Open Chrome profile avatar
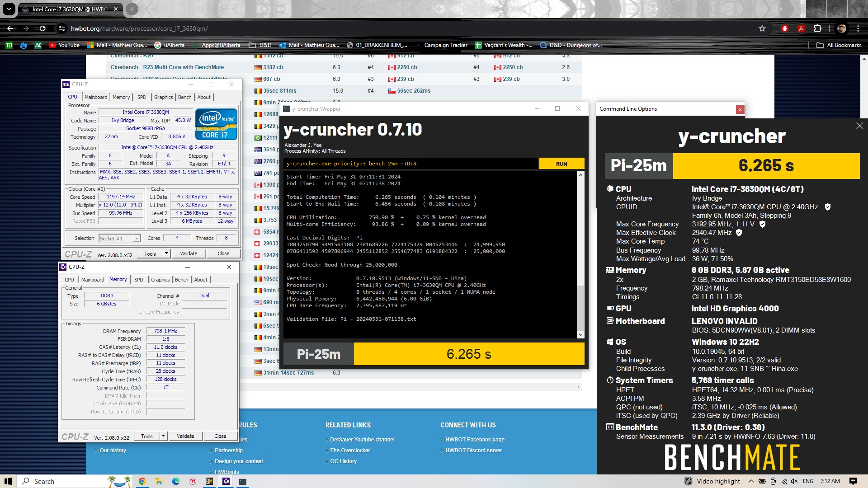The height and width of the screenshot is (488, 868). [x=842, y=28]
